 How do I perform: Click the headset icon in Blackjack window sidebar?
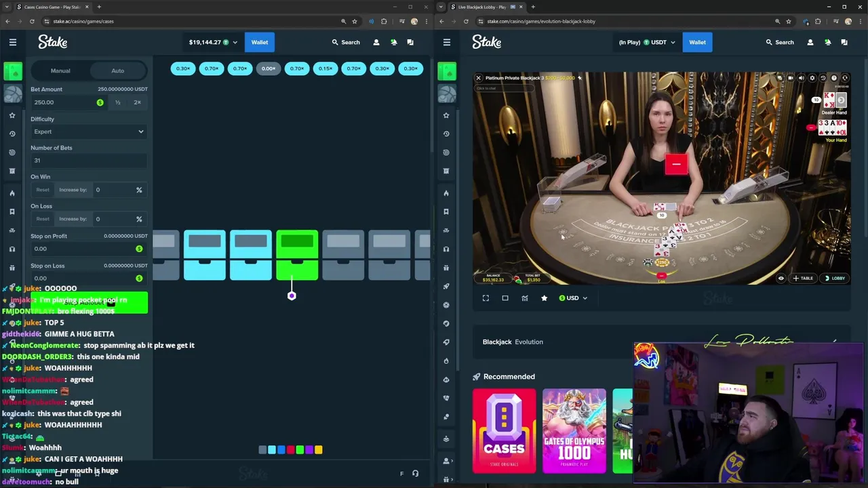point(446,249)
